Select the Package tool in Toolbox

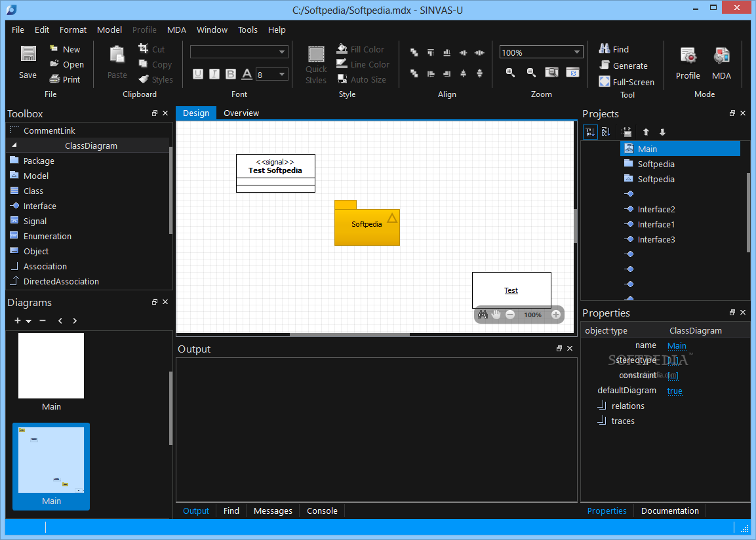click(x=39, y=161)
